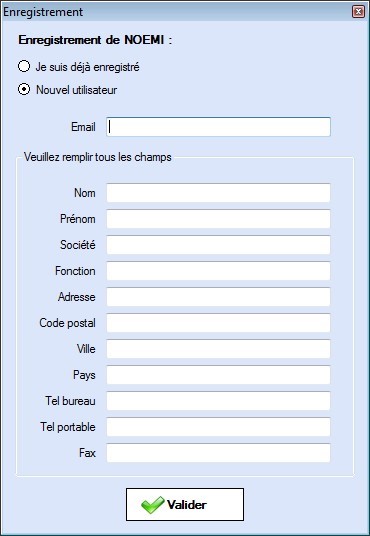Screen dimensions: 370x536
Task: Close the Enregistrement dialog window
Action: click(358, 12)
